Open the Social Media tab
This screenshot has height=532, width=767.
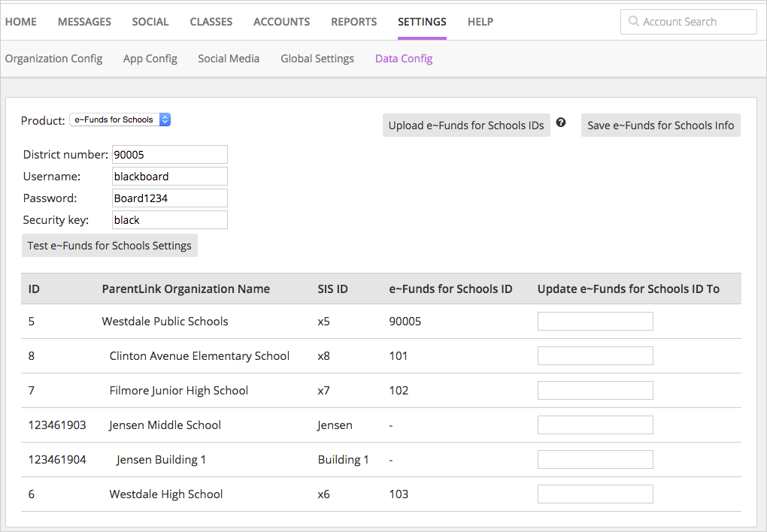[x=229, y=59]
